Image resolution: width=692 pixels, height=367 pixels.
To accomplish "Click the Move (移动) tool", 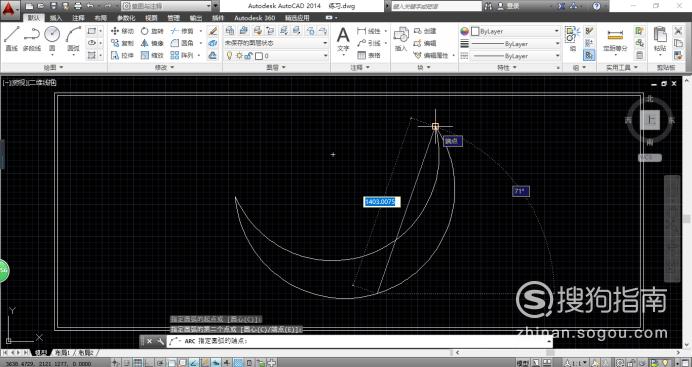I will click(122, 31).
